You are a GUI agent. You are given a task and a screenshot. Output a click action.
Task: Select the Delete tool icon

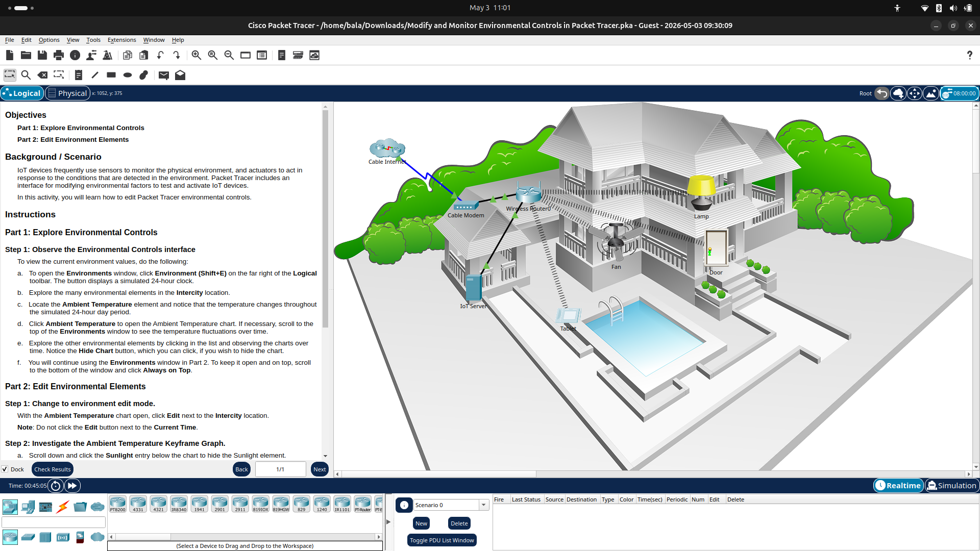42,75
